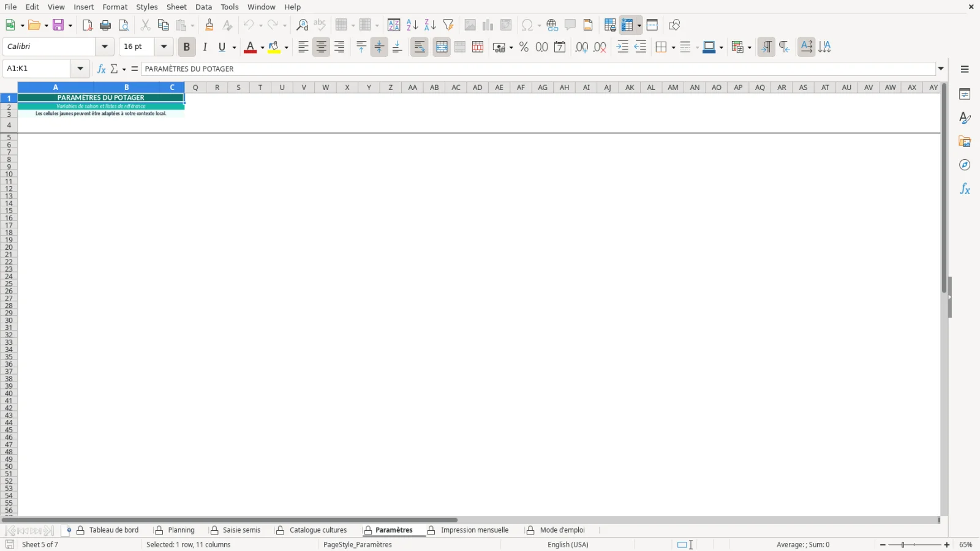The image size is (980, 551).
Task: Switch to the Planning sheet tab
Action: click(x=181, y=530)
